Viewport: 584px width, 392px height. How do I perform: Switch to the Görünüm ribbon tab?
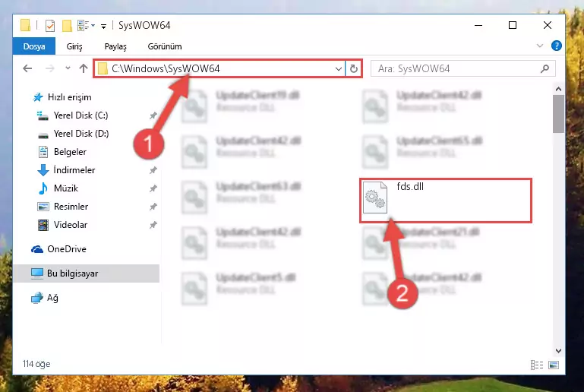[x=165, y=46]
